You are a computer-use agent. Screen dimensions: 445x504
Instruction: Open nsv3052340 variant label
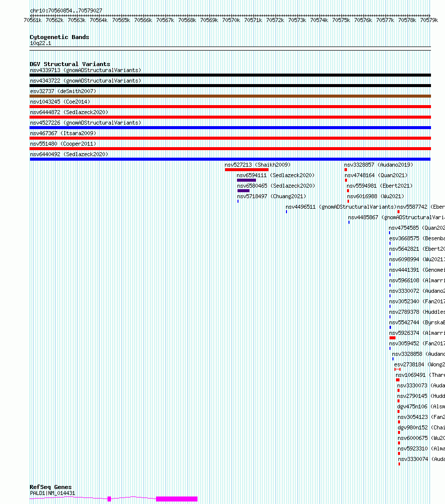417,301
